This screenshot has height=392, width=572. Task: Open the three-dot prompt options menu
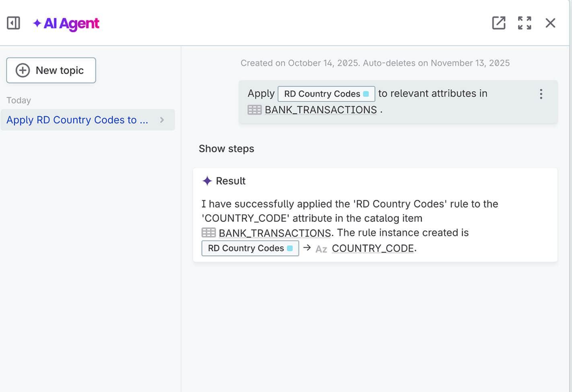tap(541, 94)
